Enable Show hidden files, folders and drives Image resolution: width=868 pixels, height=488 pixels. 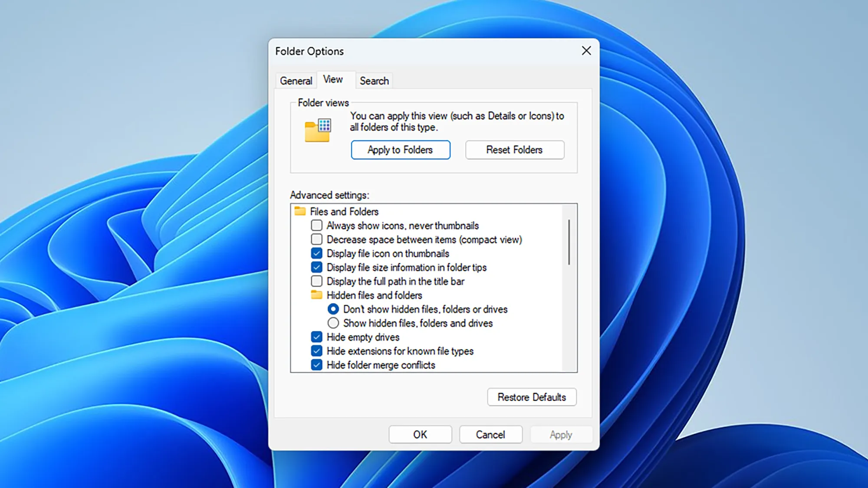[332, 323]
